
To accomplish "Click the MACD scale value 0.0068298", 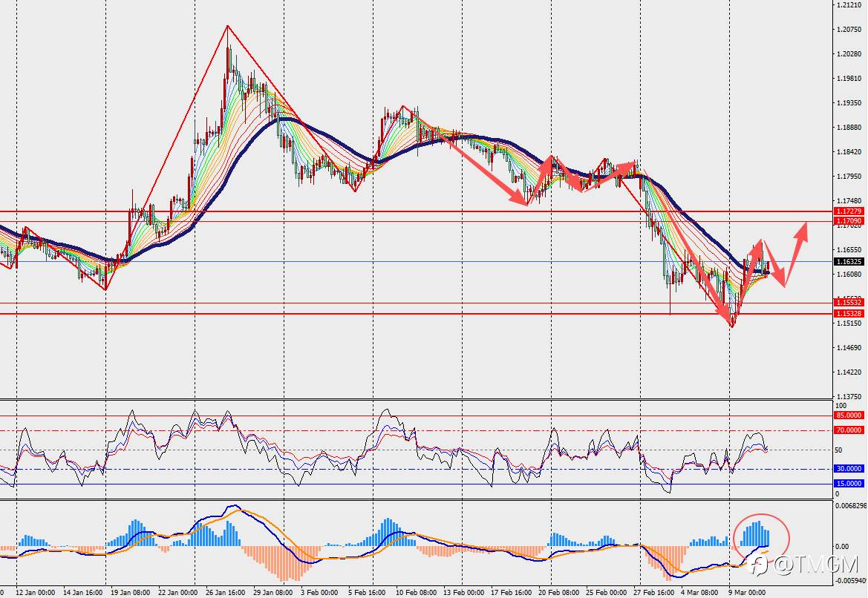I will pos(851,505).
